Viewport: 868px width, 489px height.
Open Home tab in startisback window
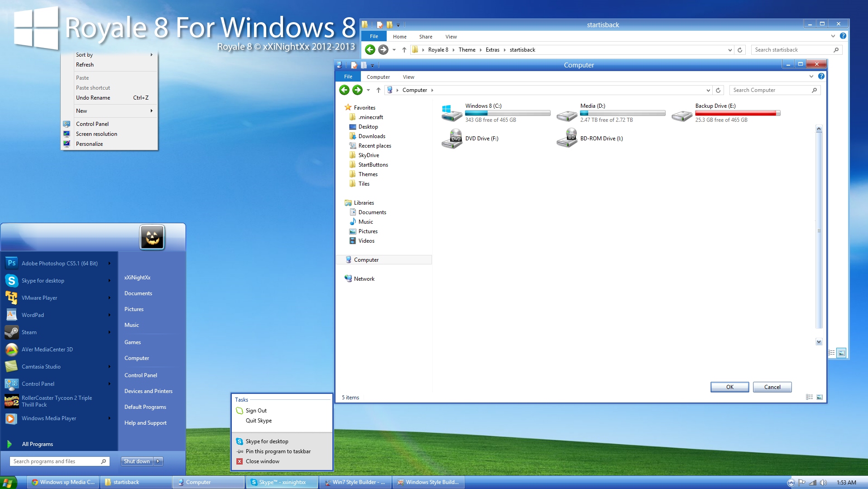coord(399,37)
